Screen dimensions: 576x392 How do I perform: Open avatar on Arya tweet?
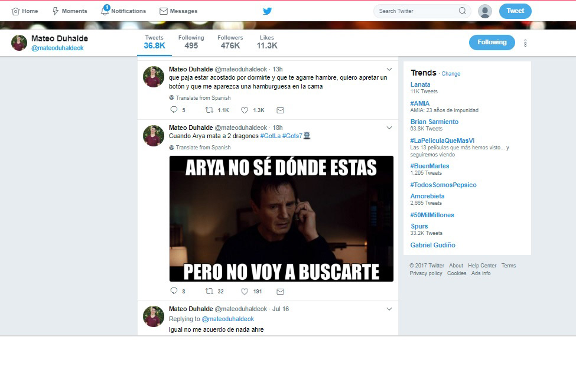(x=153, y=135)
